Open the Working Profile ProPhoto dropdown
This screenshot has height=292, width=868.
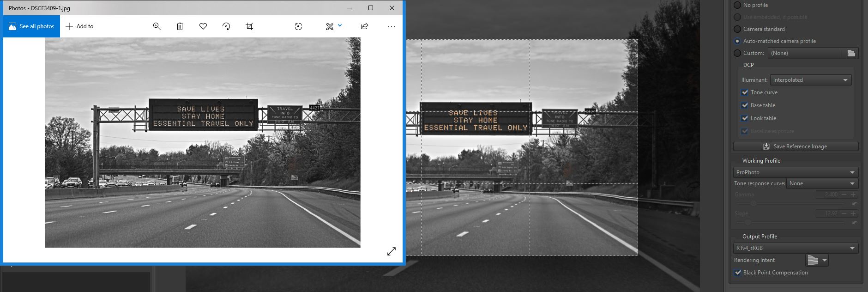point(796,172)
